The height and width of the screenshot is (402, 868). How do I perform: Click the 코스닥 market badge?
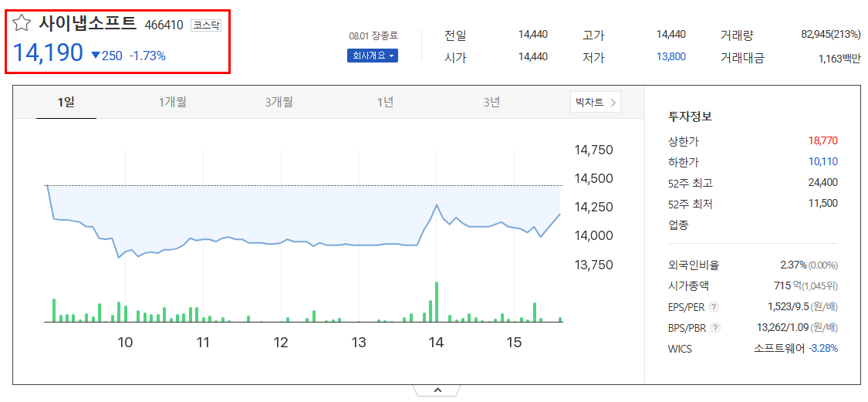pyautogui.click(x=206, y=25)
